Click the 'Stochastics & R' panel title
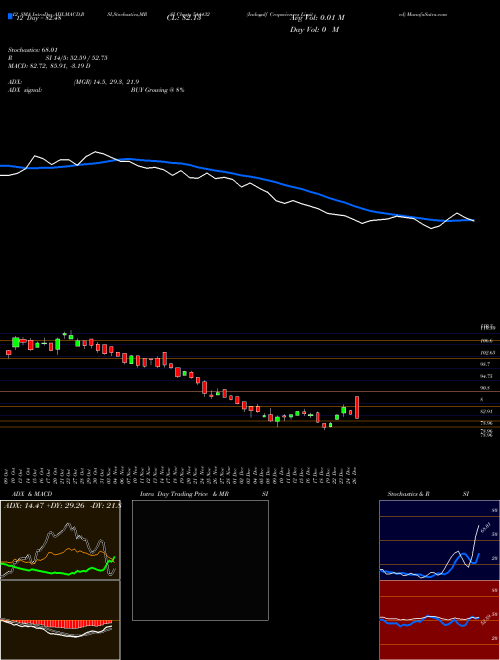This screenshot has height=660, width=500. pyautogui.click(x=408, y=494)
